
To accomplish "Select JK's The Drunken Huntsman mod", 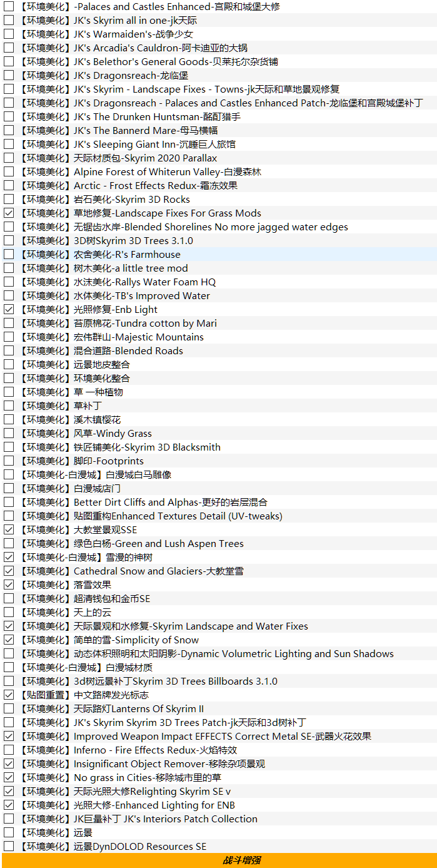I will point(130,116).
